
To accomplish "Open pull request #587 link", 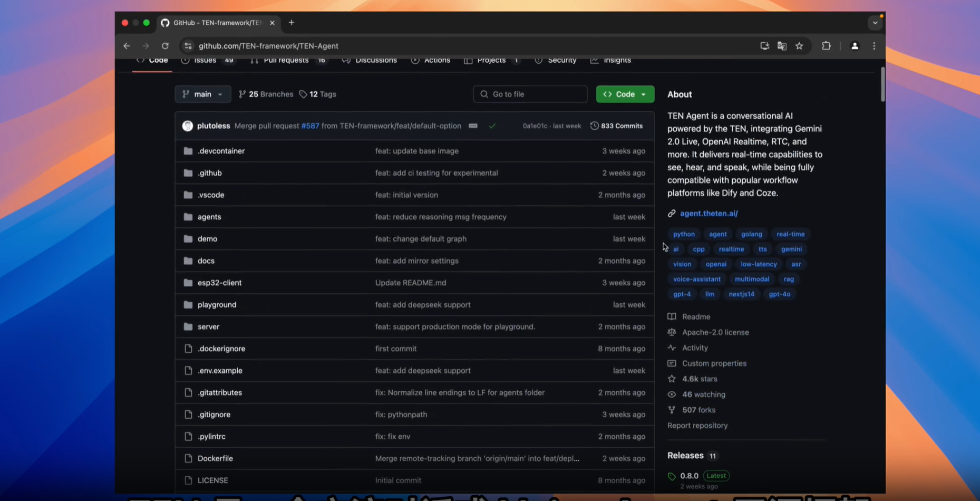I will (310, 126).
